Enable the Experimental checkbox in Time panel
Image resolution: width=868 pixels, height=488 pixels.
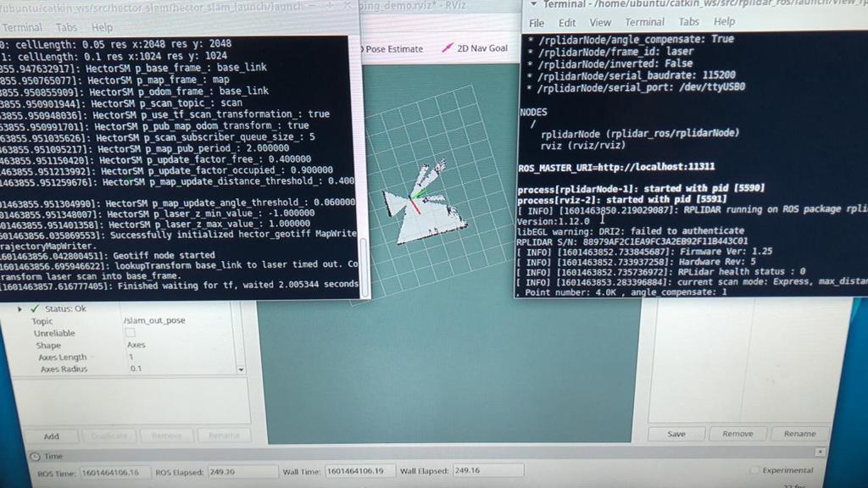tap(754, 470)
